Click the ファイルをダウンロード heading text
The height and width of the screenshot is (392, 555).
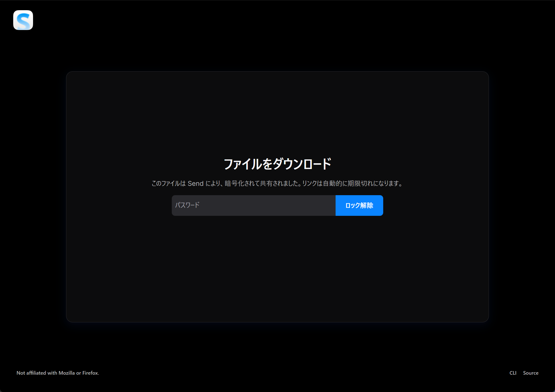pos(277,164)
